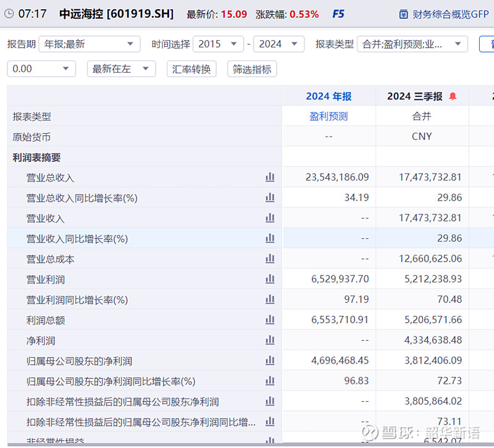Select the 2024 年报 column header
The image size is (494, 448).
pos(329,96)
